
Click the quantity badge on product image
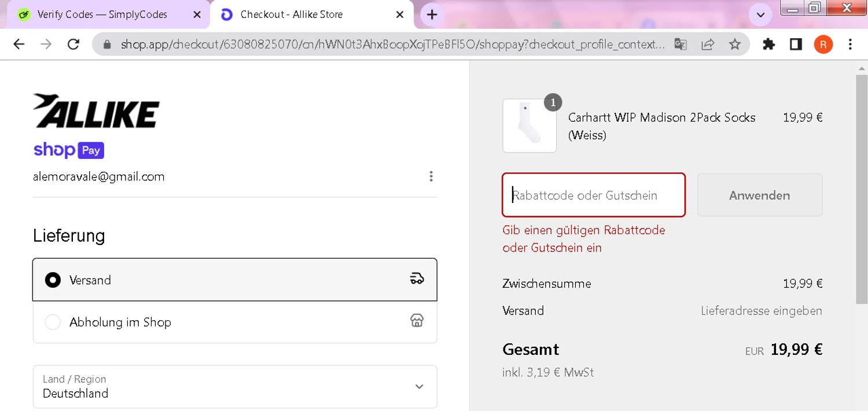(553, 102)
